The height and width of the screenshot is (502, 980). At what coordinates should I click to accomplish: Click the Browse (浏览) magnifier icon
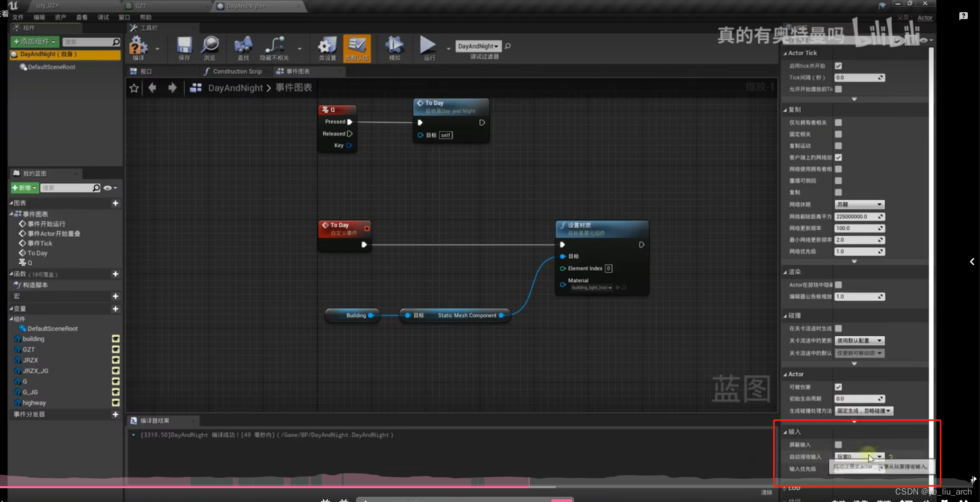pos(210,46)
